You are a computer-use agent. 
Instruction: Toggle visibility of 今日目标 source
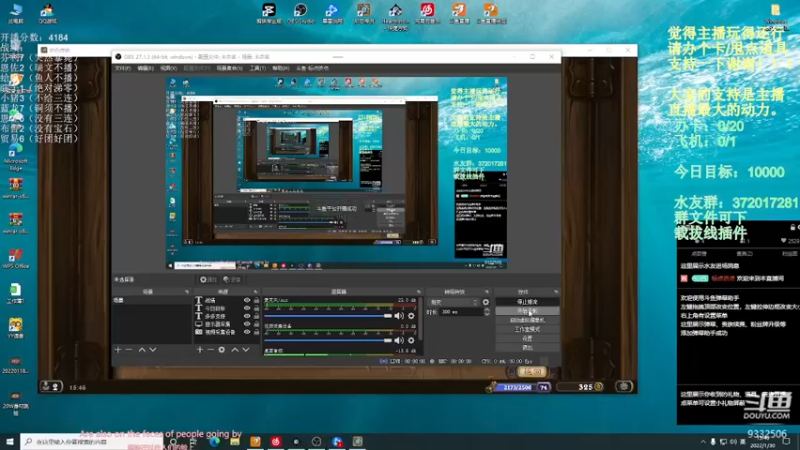(247, 308)
